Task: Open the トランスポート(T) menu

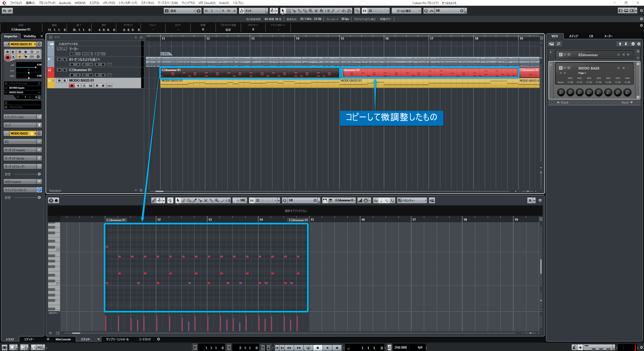Action: pyautogui.click(x=128, y=3)
